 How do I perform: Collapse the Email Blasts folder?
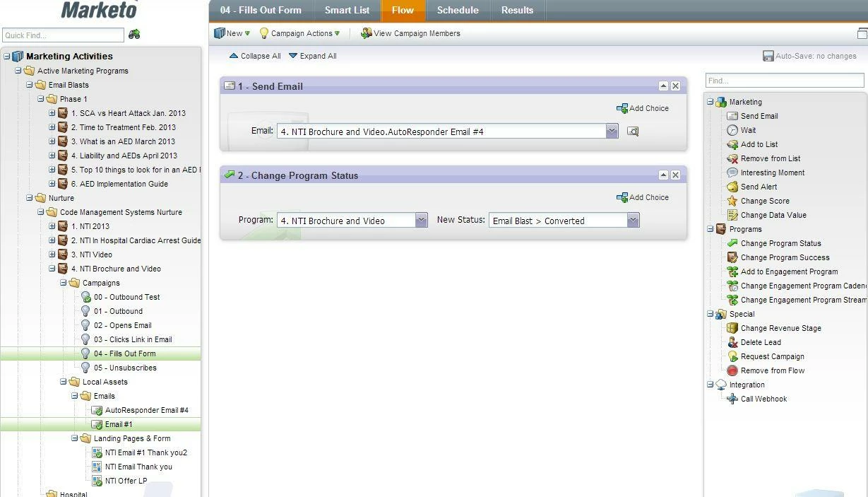click(x=29, y=85)
